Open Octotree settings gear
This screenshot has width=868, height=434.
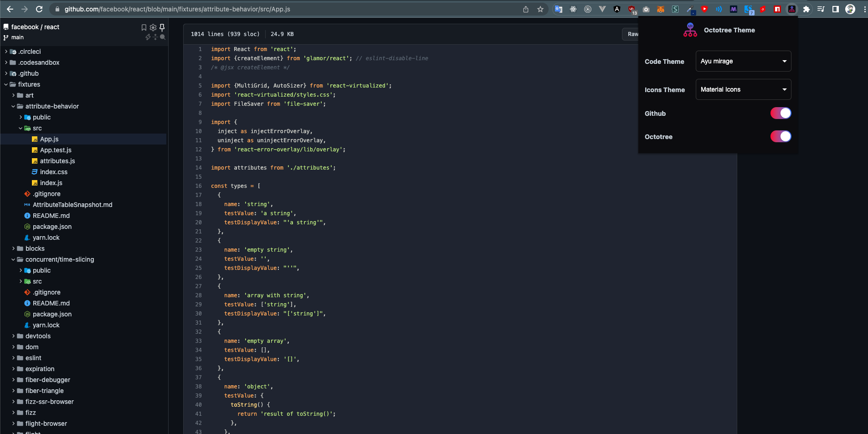coord(153,27)
